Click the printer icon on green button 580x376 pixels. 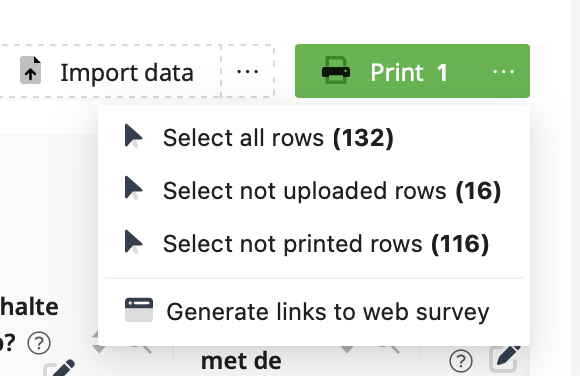click(336, 70)
